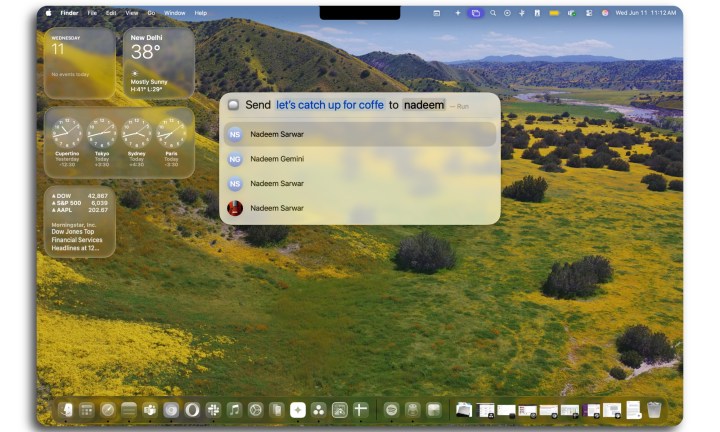Open the Trash in the dock
Viewport: 720px width, 432px height.
(x=654, y=410)
